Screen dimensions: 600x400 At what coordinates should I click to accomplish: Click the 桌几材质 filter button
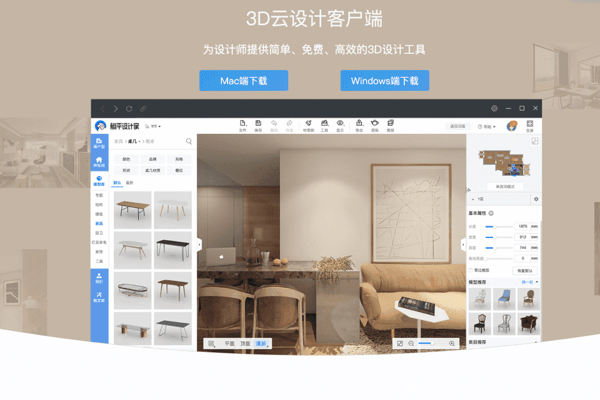(153, 170)
